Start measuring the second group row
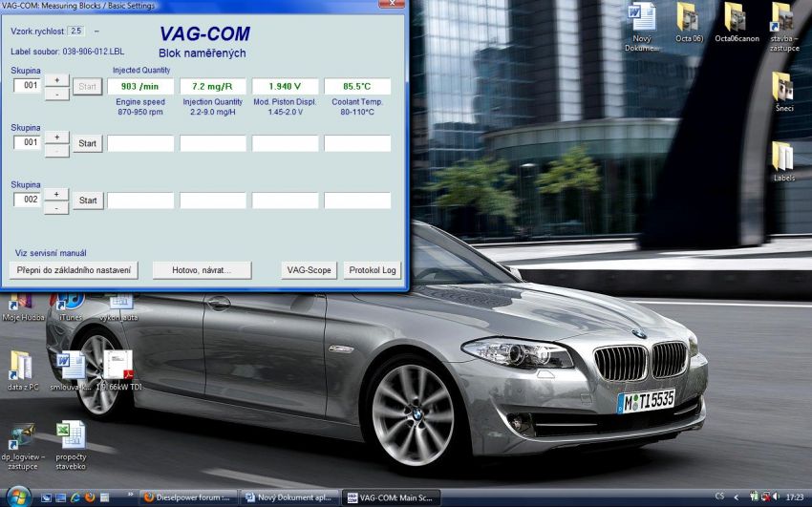The width and height of the screenshot is (812, 507). [x=87, y=143]
